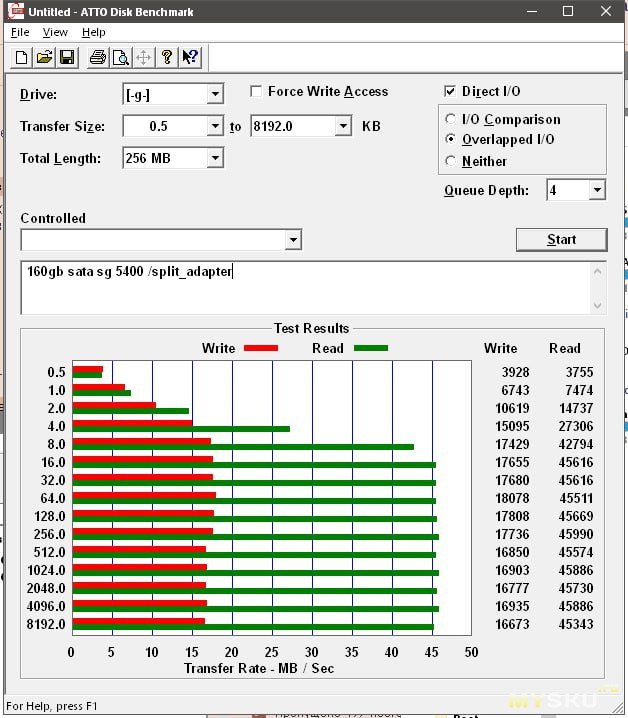628x718 pixels.
Task: Open the File menu
Action: pos(20,32)
